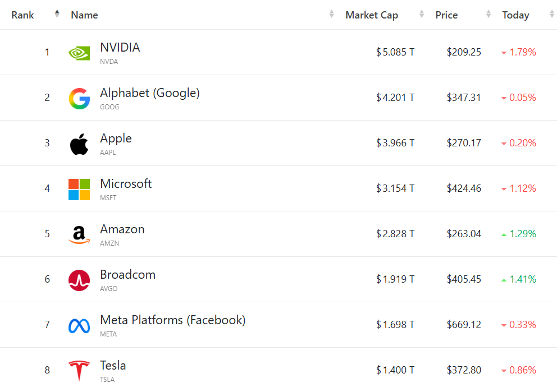Viewport: 557px width, 392px height.
Task: Sort by Today column arrows
Action: click(x=551, y=15)
